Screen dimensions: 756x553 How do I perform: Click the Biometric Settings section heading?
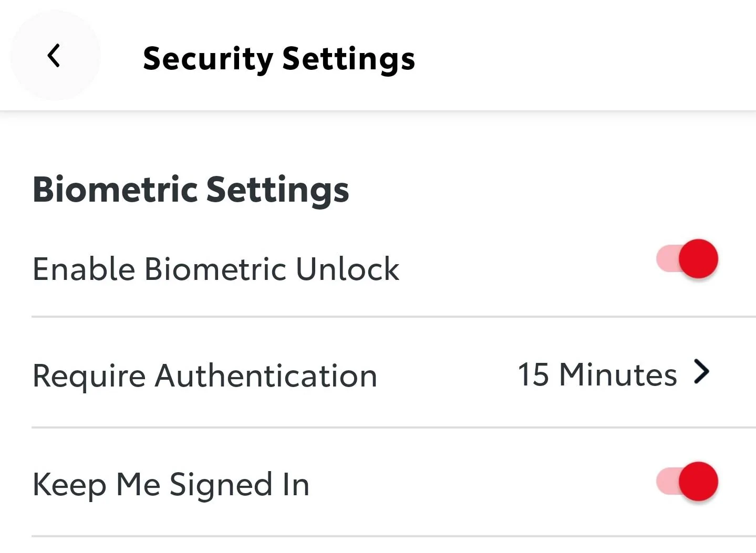(x=191, y=189)
